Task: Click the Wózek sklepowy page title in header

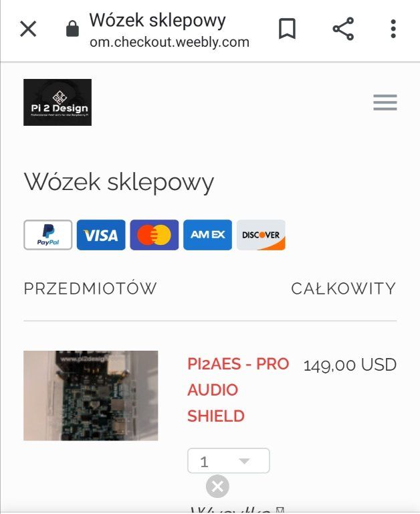Action: (x=158, y=20)
